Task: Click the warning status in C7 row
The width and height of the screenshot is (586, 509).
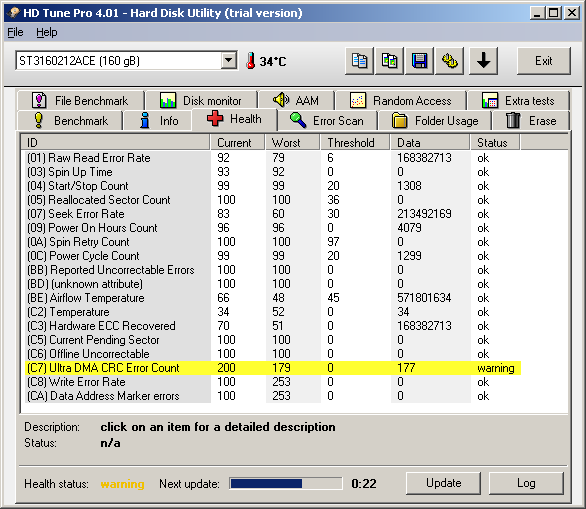Action: (496, 368)
